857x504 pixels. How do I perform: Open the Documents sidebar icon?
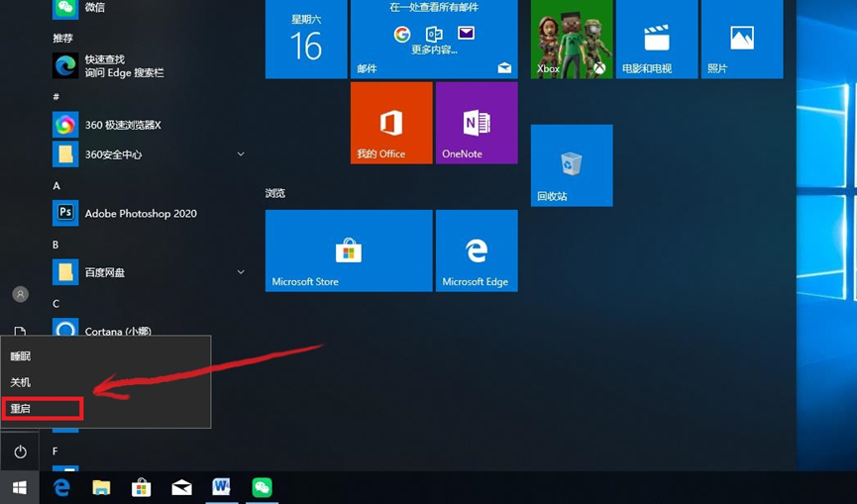(20, 331)
